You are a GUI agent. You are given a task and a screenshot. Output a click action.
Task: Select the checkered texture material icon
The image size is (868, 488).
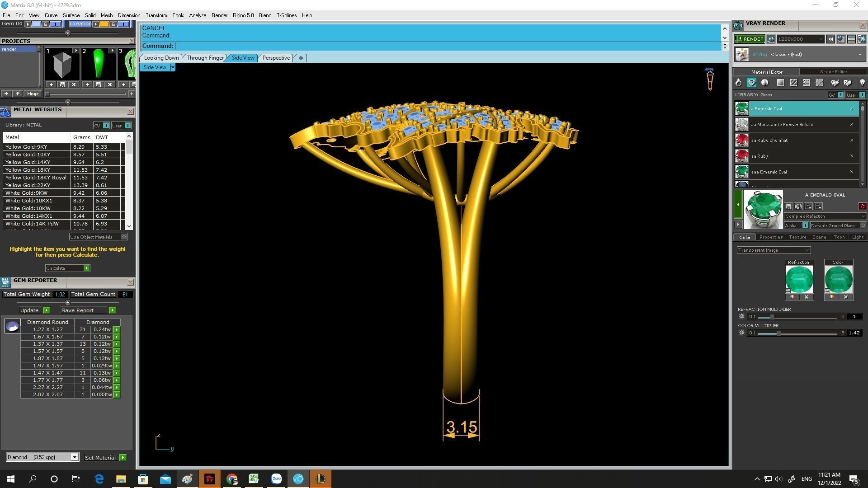click(793, 83)
